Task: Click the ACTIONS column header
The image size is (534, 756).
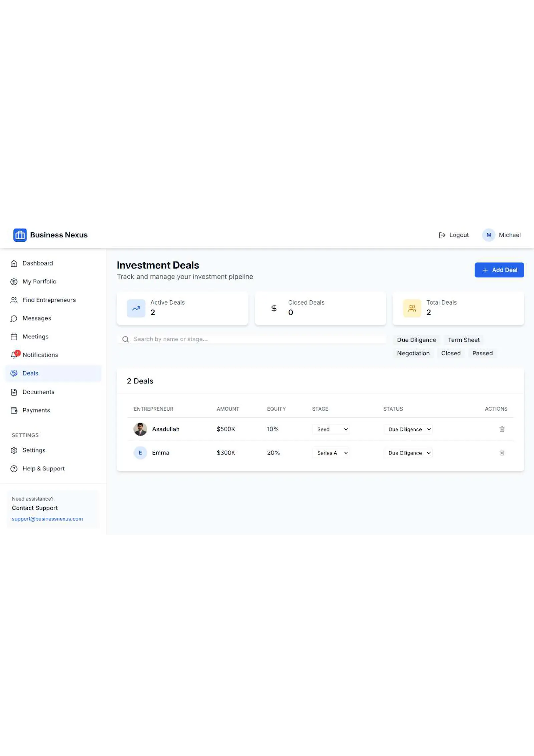Action: click(x=496, y=409)
